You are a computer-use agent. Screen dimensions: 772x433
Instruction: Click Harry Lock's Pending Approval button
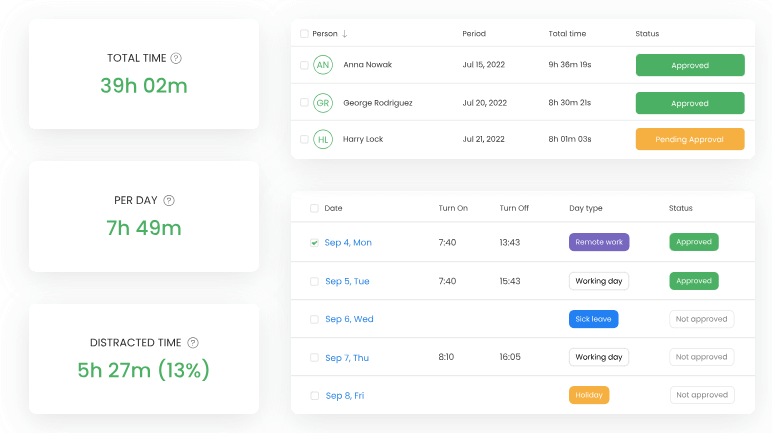[x=690, y=139]
